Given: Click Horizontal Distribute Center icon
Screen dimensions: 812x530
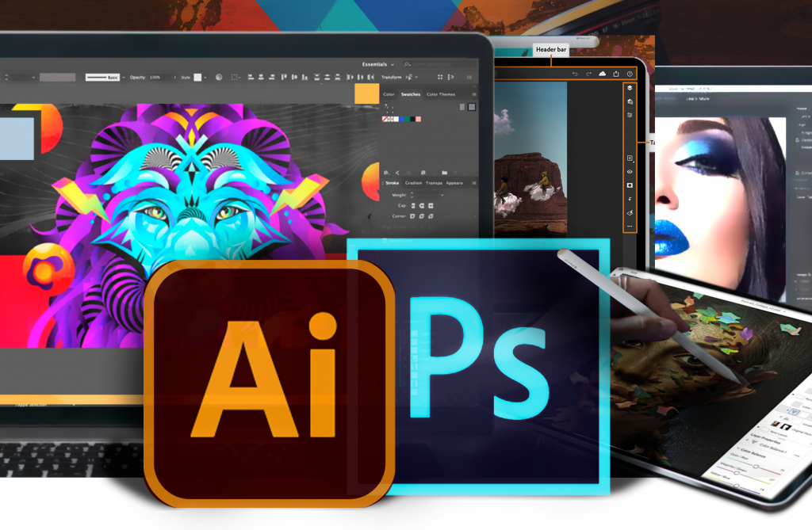Looking at the screenshot, I should 361,77.
